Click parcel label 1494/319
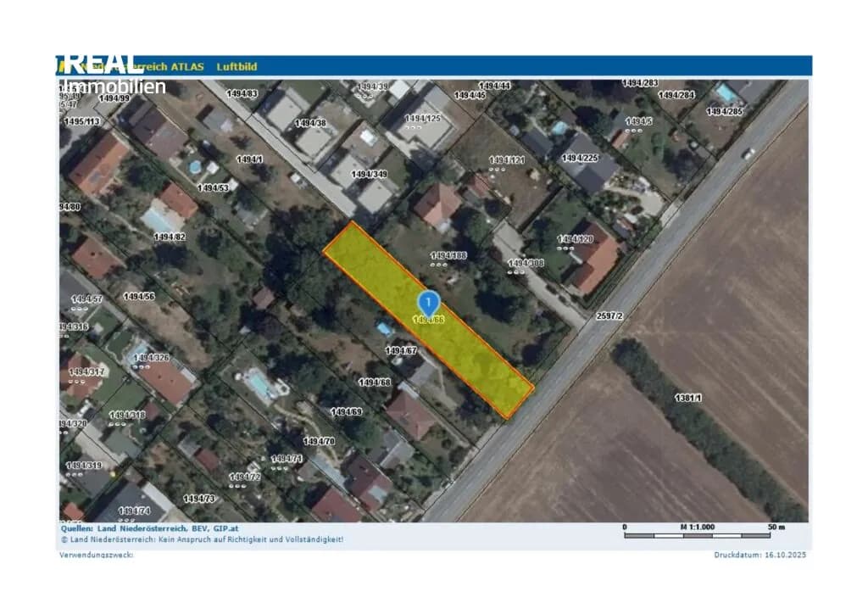868x614 pixels. click(84, 466)
